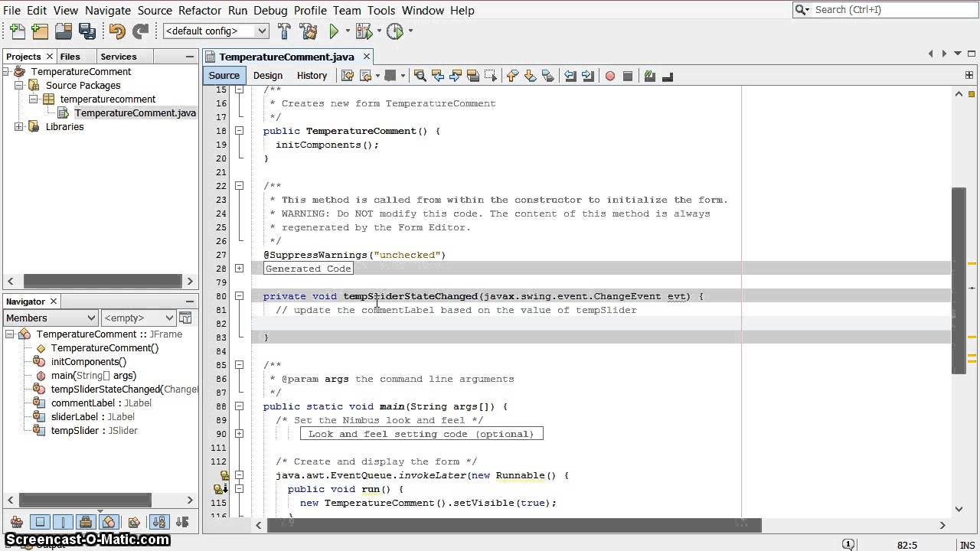Click Toggle Bookmark icon
Screen dimensions: 980x551
(547, 76)
